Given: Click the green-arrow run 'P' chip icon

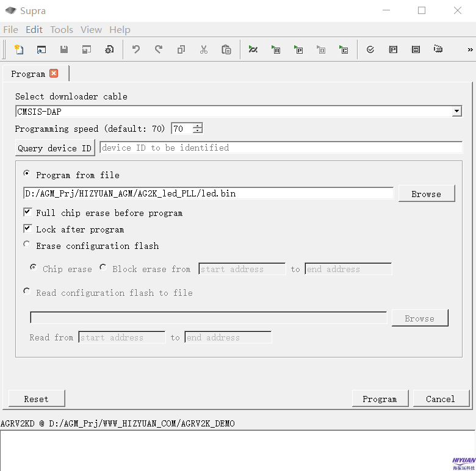Looking at the screenshot, I should click(298, 49).
